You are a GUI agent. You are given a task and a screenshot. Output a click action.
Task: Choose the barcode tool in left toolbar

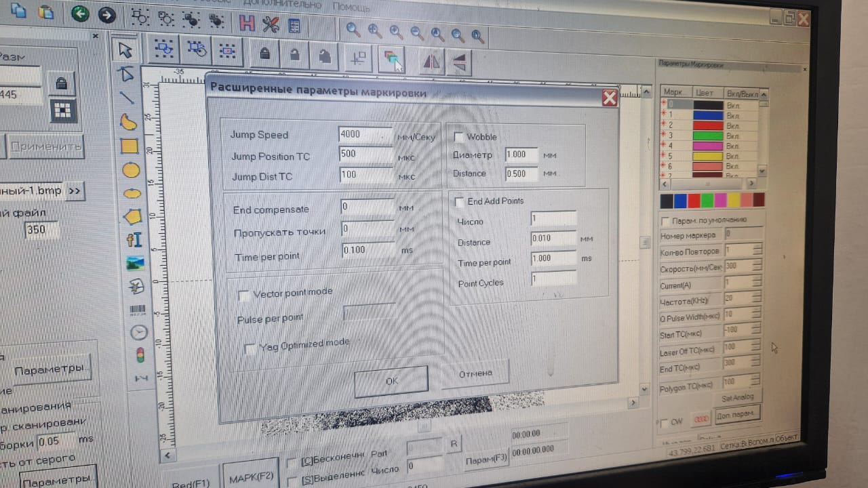(x=137, y=310)
